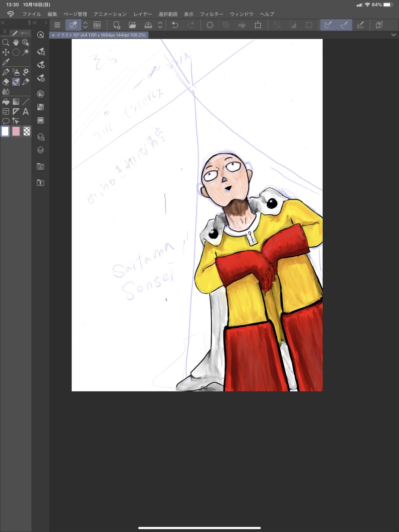Undo the last action
The height and width of the screenshot is (532, 399).
(x=175, y=25)
